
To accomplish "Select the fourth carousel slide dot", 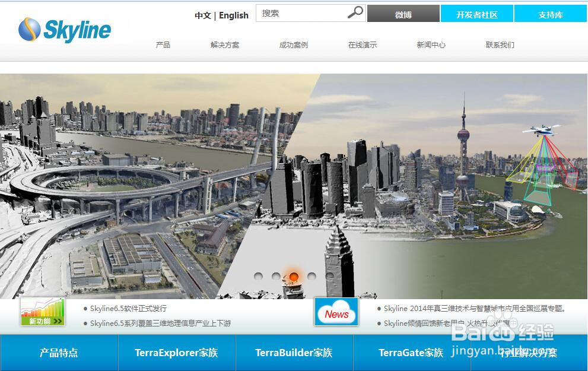I will click(x=312, y=277).
